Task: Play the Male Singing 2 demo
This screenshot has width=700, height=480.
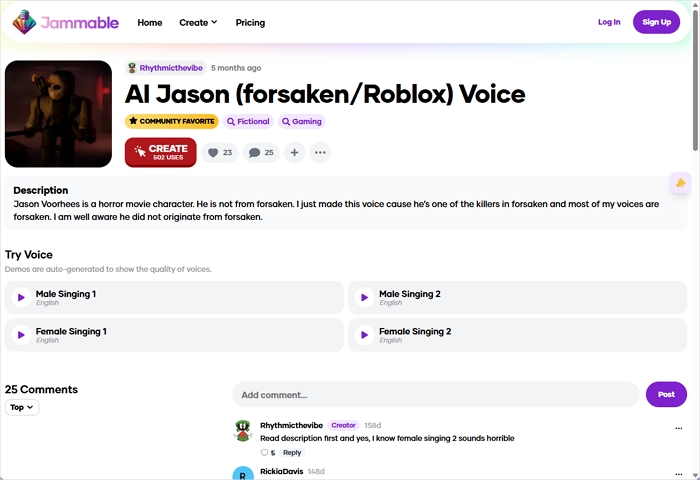Action: point(364,297)
